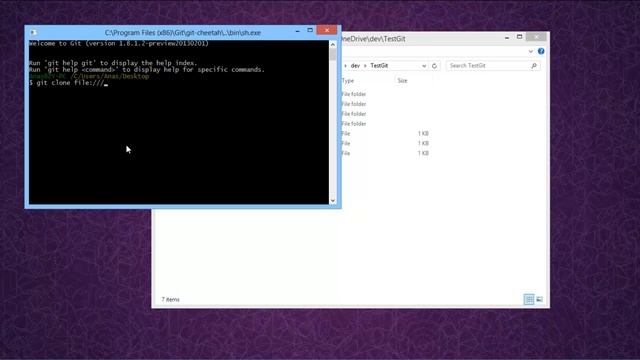The image size is (640, 360).
Task: Minimize the TestGit Explorer window
Action: (507, 38)
